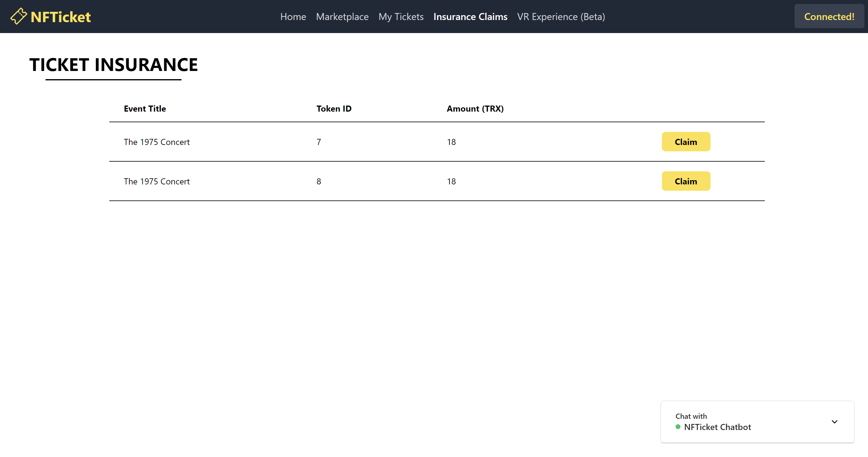Click the Token ID column header
868x457 pixels.
coord(334,109)
